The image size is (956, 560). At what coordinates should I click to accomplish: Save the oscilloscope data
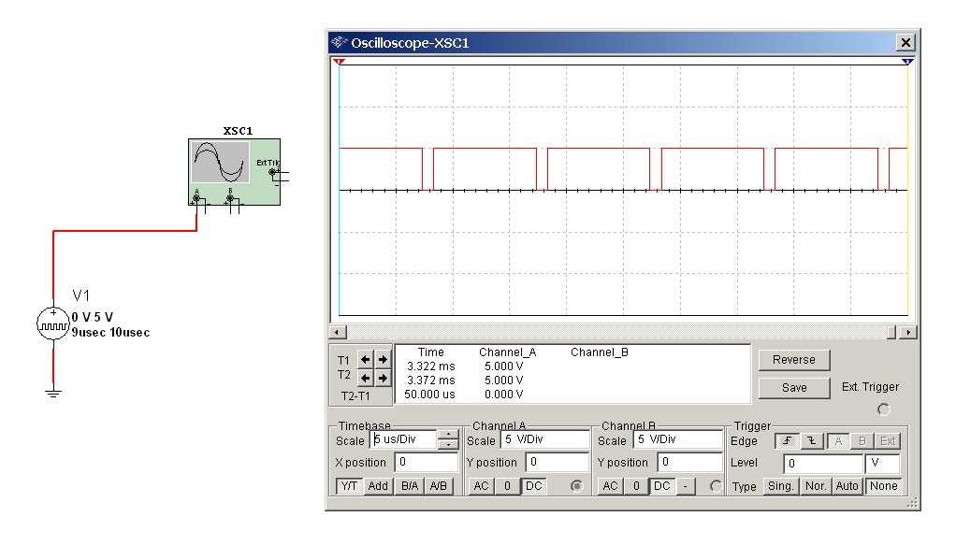pyautogui.click(x=794, y=387)
